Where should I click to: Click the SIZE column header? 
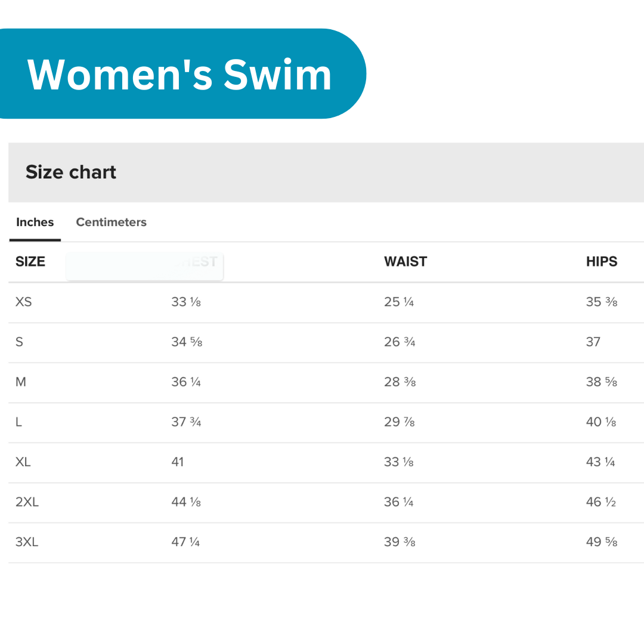pos(30,262)
